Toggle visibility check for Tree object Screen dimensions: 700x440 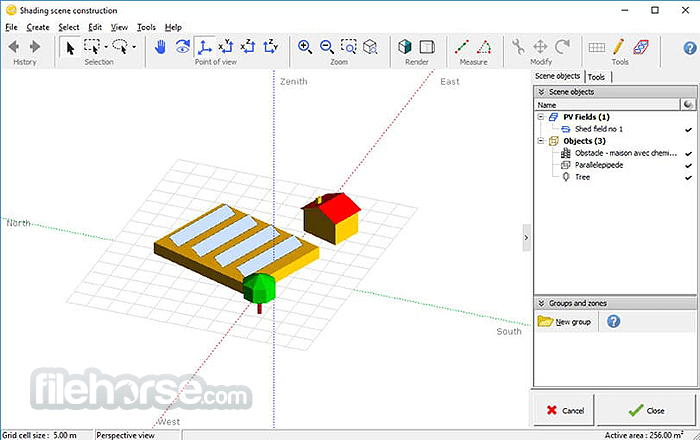click(688, 177)
